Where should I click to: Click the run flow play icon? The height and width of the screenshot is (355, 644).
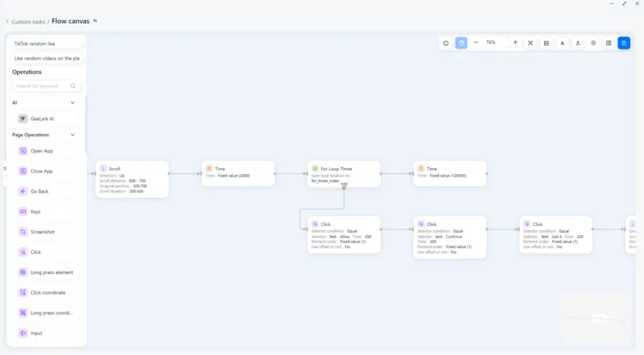tap(593, 43)
